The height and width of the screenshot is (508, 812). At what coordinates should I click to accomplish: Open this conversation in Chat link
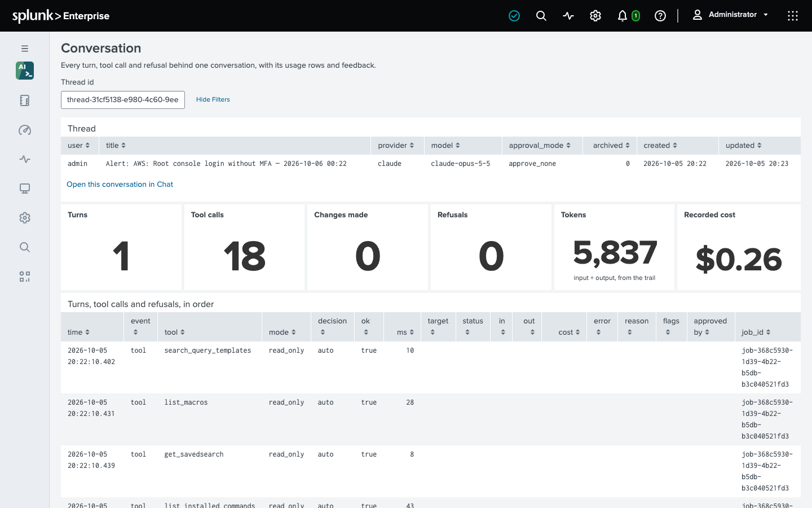point(120,184)
